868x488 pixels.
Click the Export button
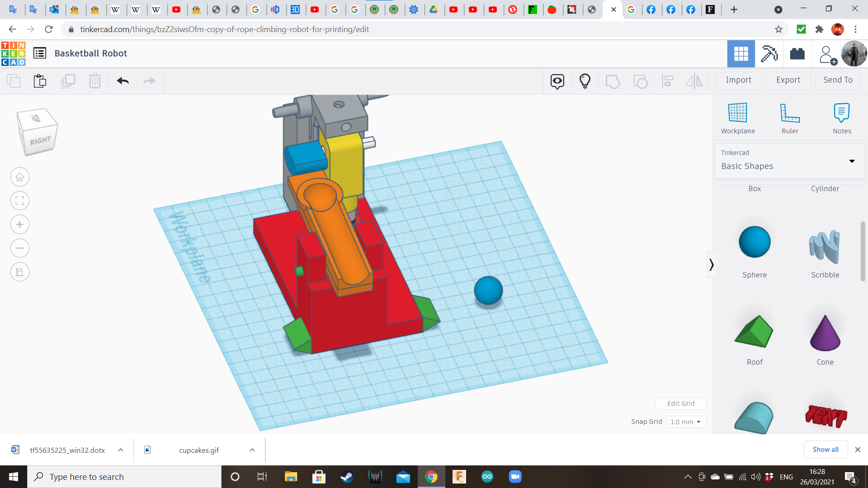tap(788, 80)
